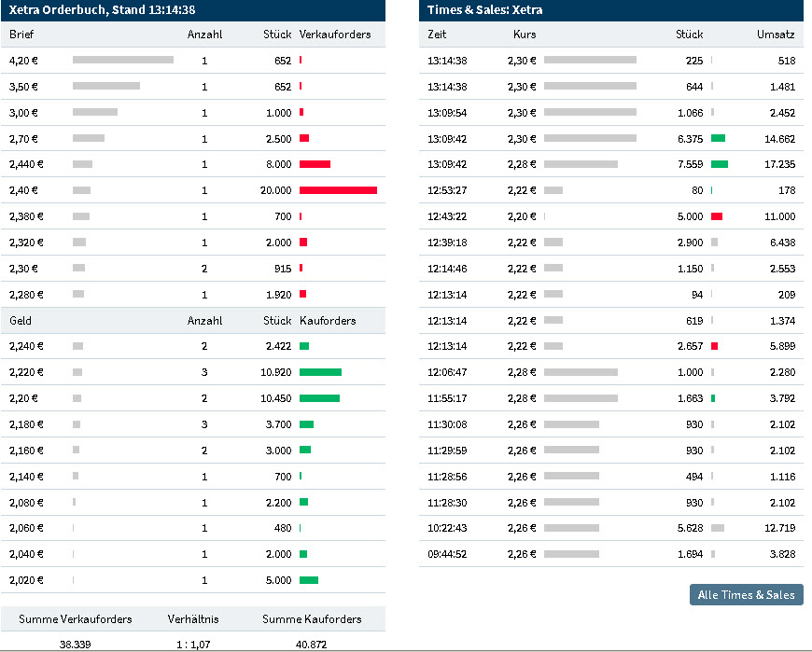Screen dimensions: 812x652
Task: Click the 09:44:52 trade time
Action: coord(447,554)
